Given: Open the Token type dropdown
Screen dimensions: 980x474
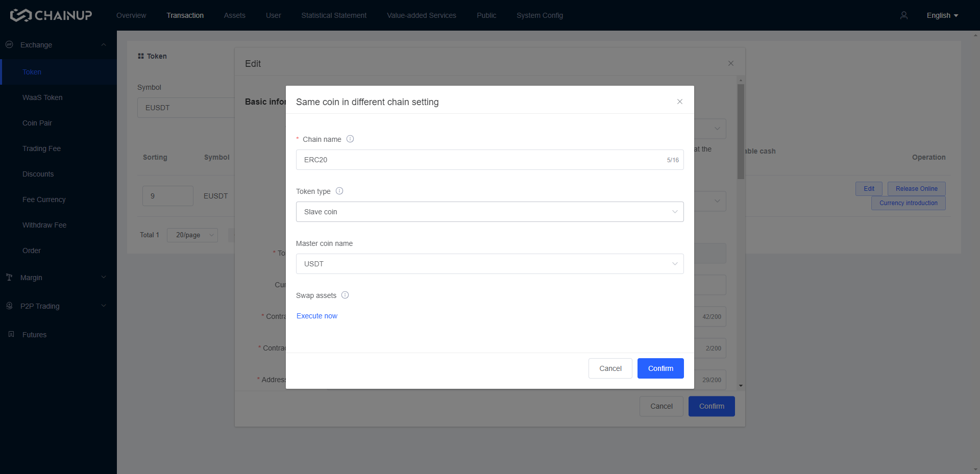Looking at the screenshot, I should click(x=489, y=212).
